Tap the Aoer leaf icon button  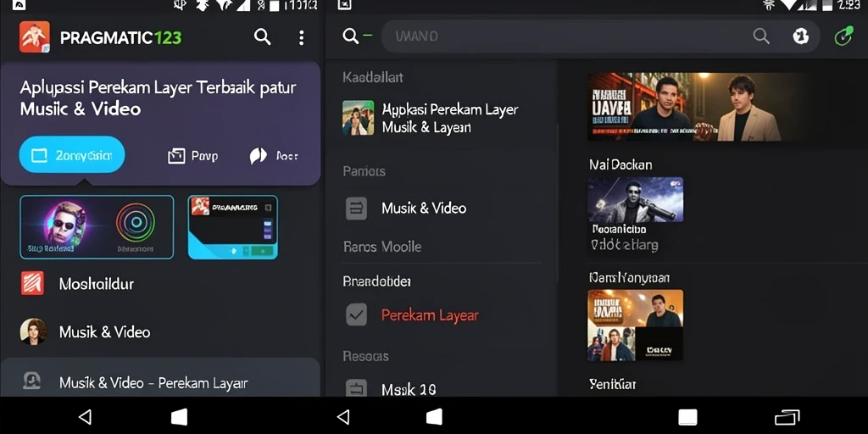click(274, 156)
